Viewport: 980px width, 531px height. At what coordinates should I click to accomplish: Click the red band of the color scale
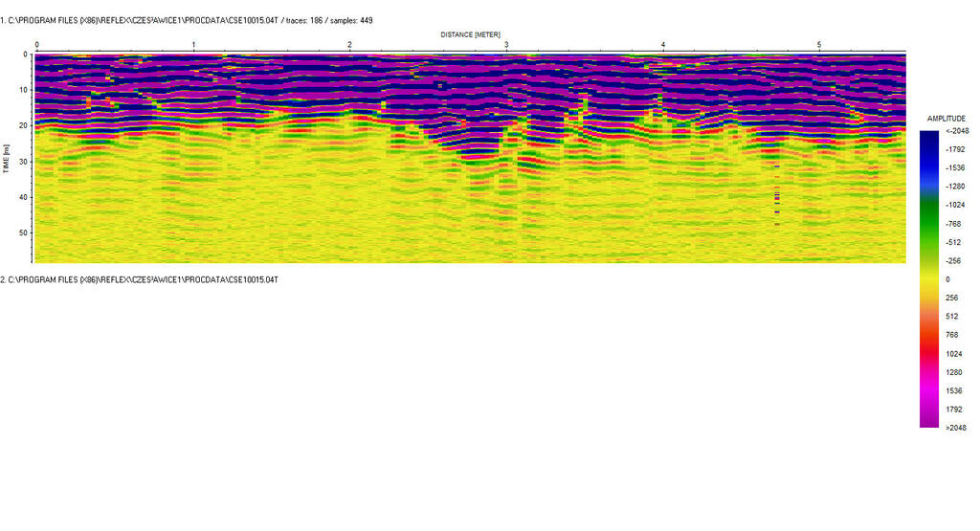pyautogui.click(x=929, y=338)
